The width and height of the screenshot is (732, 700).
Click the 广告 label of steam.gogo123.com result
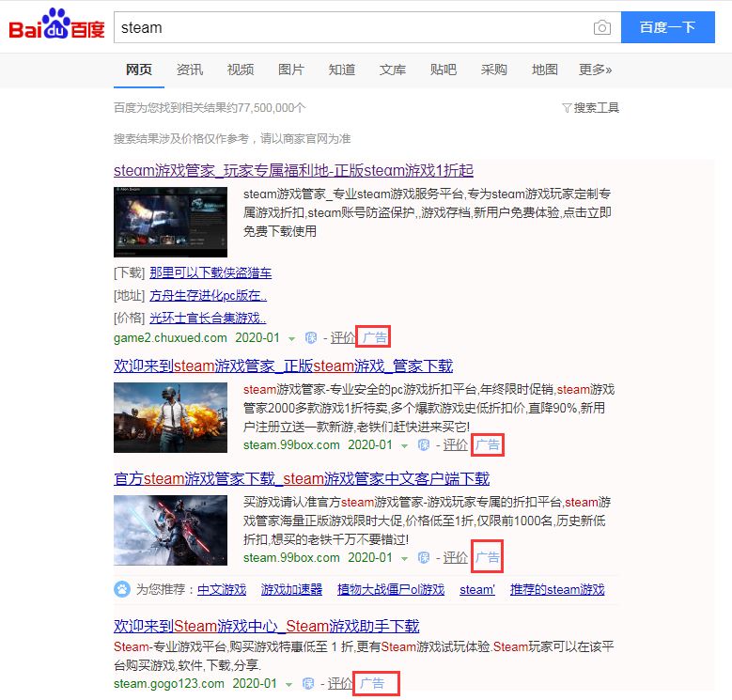point(372,684)
